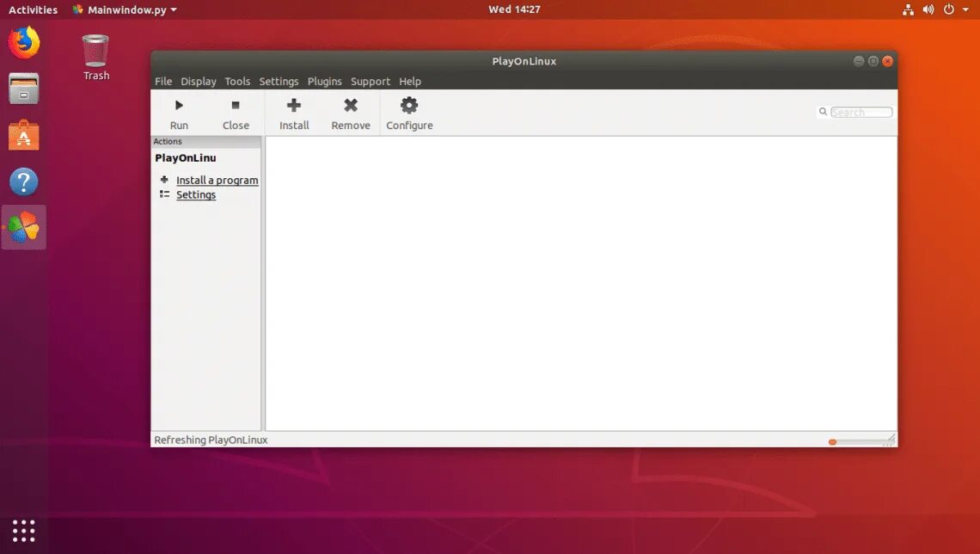Click the power icon in top bar
This screenshot has width=980, height=554.
[949, 9]
